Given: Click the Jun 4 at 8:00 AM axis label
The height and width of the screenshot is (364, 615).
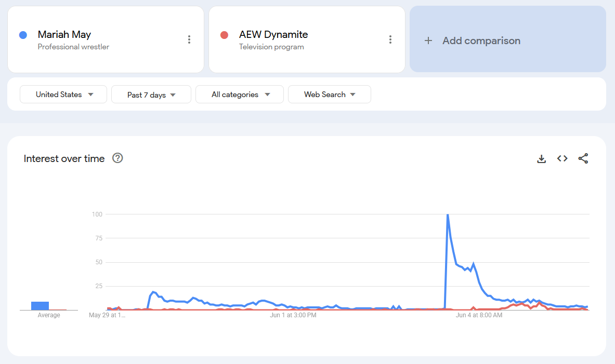Looking at the screenshot, I should [479, 315].
